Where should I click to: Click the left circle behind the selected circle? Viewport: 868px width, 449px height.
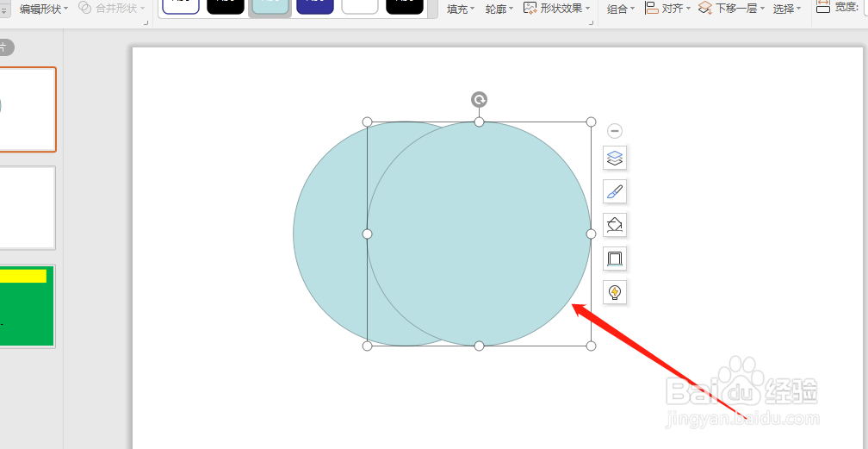(329, 233)
